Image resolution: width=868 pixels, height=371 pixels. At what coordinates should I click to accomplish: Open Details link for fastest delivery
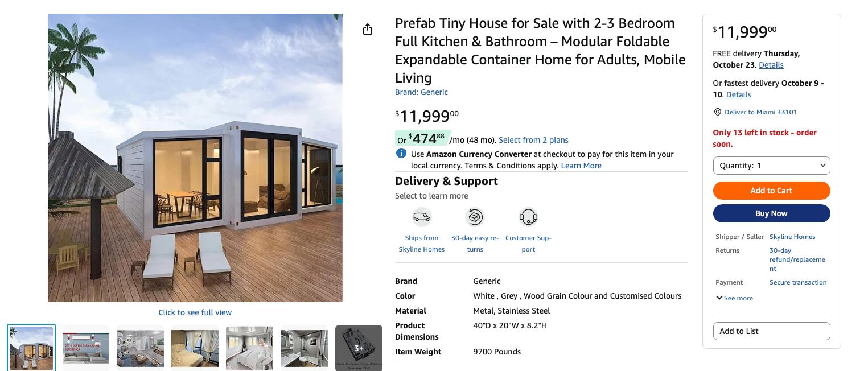pyautogui.click(x=738, y=94)
